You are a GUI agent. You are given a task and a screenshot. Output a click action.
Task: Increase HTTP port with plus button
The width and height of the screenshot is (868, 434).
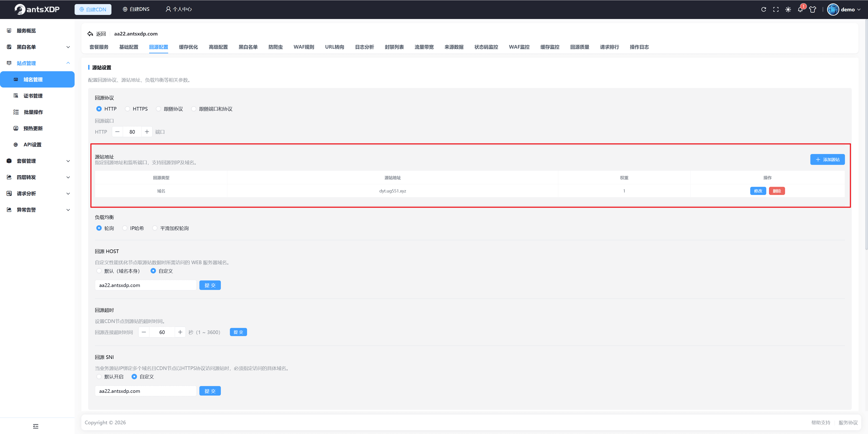[147, 132]
